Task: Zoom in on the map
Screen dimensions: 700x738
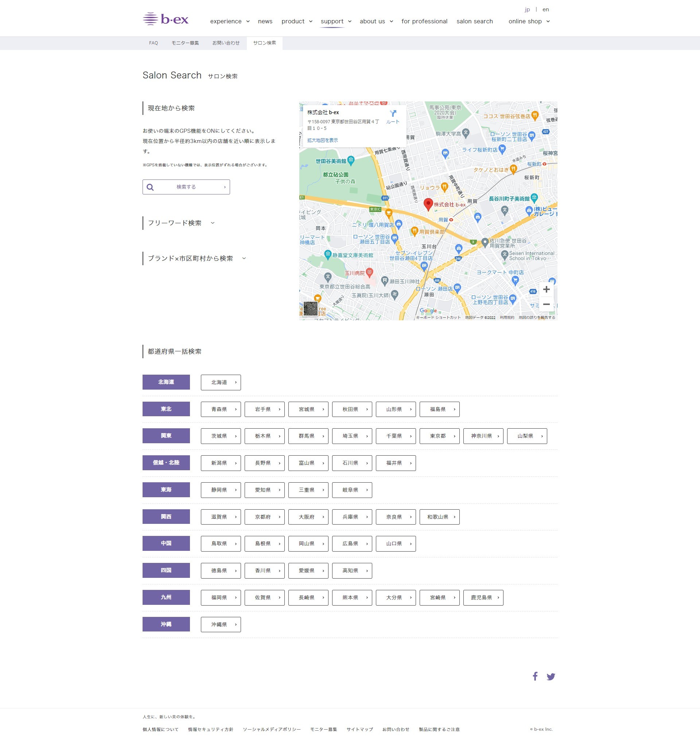Action: click(x=546, y=289)
